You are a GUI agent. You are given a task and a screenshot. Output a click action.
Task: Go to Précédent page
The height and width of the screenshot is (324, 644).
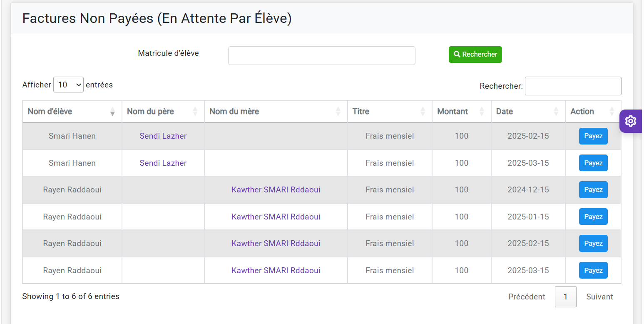click(x=526, y=297)
